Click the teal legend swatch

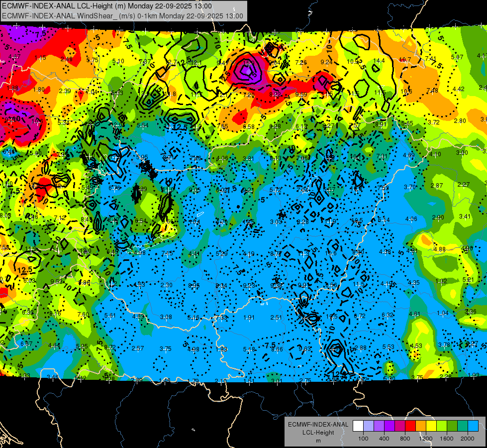pyautogui.click(x=463, y=426)
